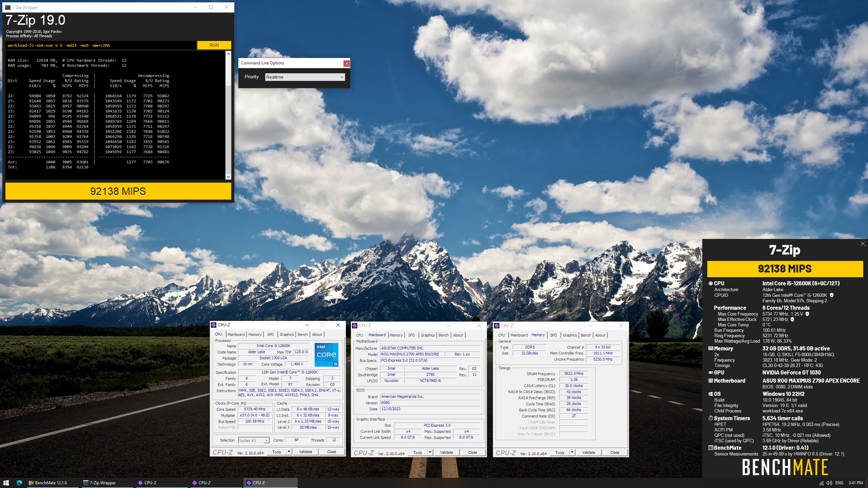Open the Priority dropdown set to Realtime
Screen dimensions: 868x488
tap(305, 77)
